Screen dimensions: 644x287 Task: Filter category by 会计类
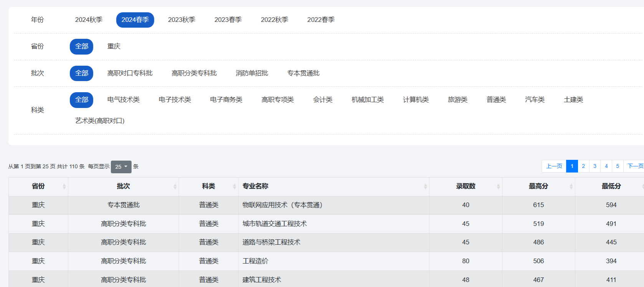[323, 100]
